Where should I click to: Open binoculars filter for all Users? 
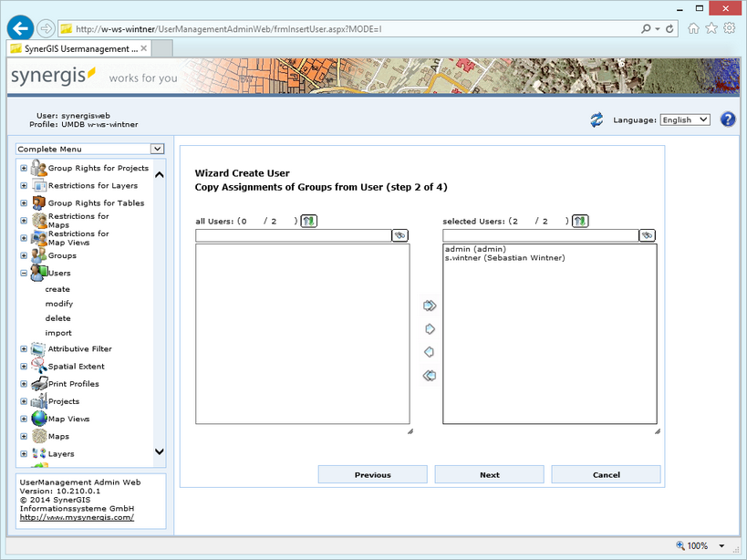tap(399, 234)
